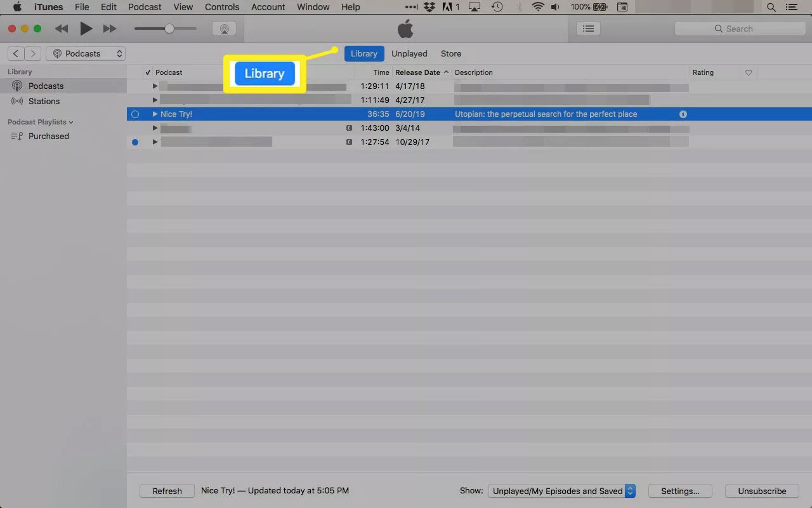Skip forward with the fast-forward button
This screenshot has width=812, height=508.
click(x=110, y=29)
